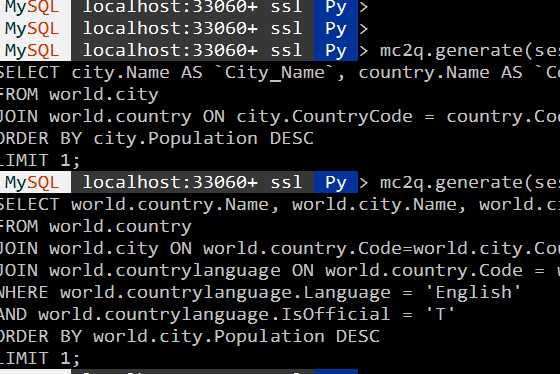Click 'city.CountryCode' in the JOIN condition
The height and width of the screenshot is (374, 560).
coord(324,117)
